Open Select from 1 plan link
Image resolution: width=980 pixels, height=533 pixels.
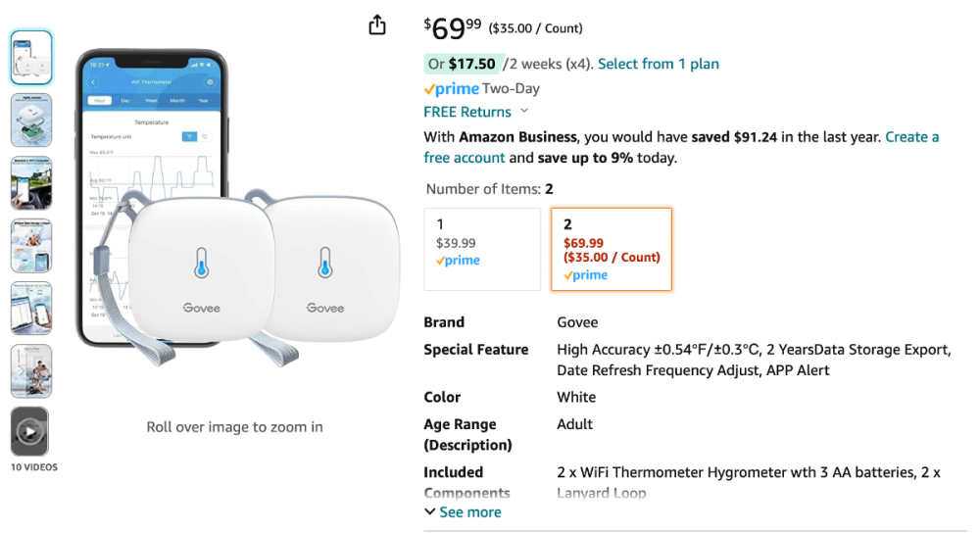(659, 64)
